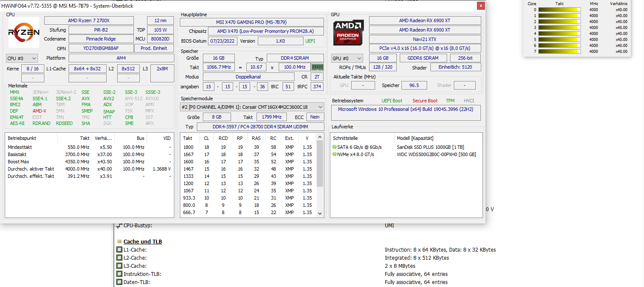The width and height of the screenshot is (644, 287).
Task: Click the L1-Cache chip icon in background window
Action: tap(119, 249)
